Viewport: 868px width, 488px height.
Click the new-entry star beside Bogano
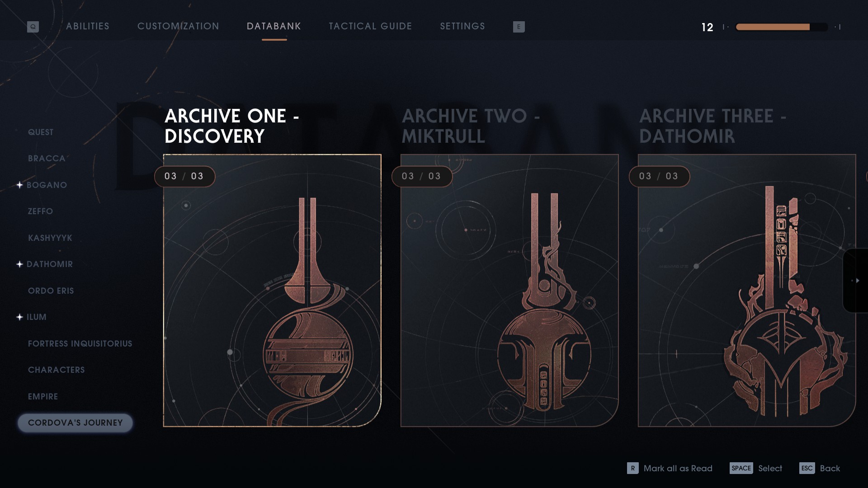pos(19,185)
